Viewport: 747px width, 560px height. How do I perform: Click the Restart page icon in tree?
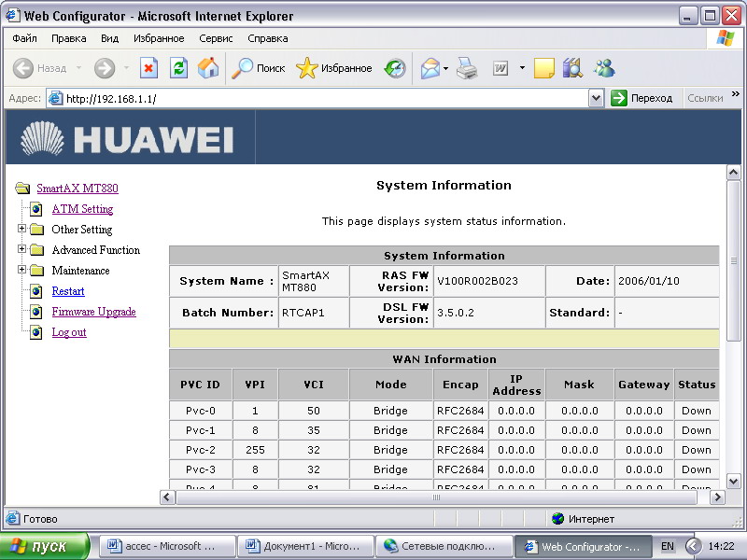35,291
